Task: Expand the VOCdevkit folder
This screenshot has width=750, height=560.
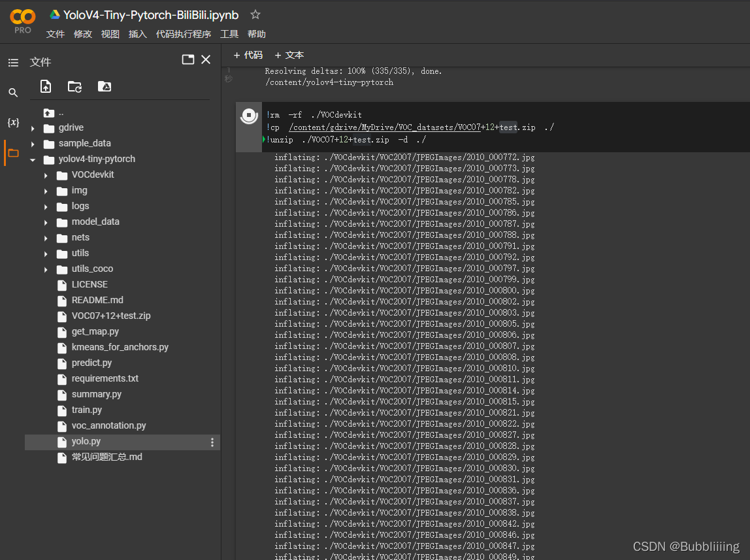Action: point(46,176)
